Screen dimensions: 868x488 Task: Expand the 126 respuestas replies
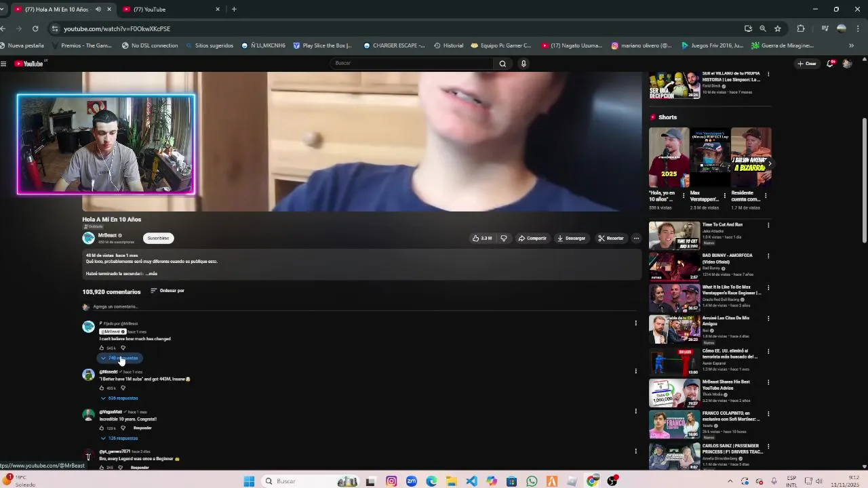point(119,438)
